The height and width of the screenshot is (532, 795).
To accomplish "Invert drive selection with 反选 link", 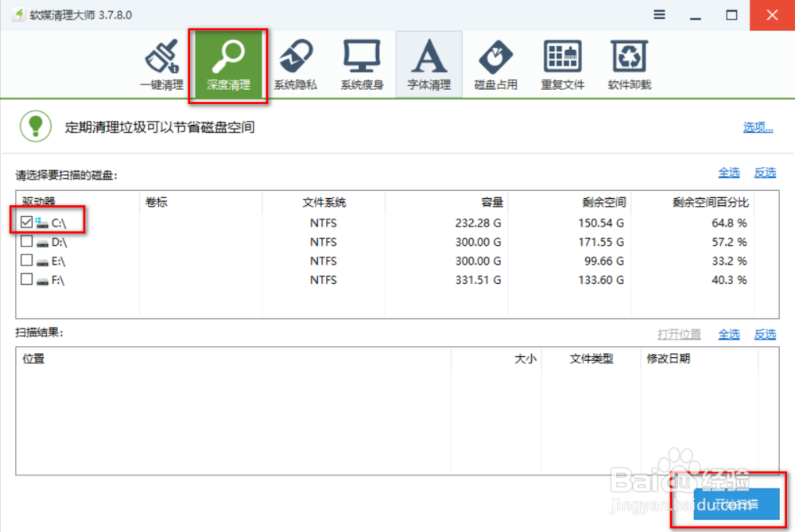I will click(765, 173).
